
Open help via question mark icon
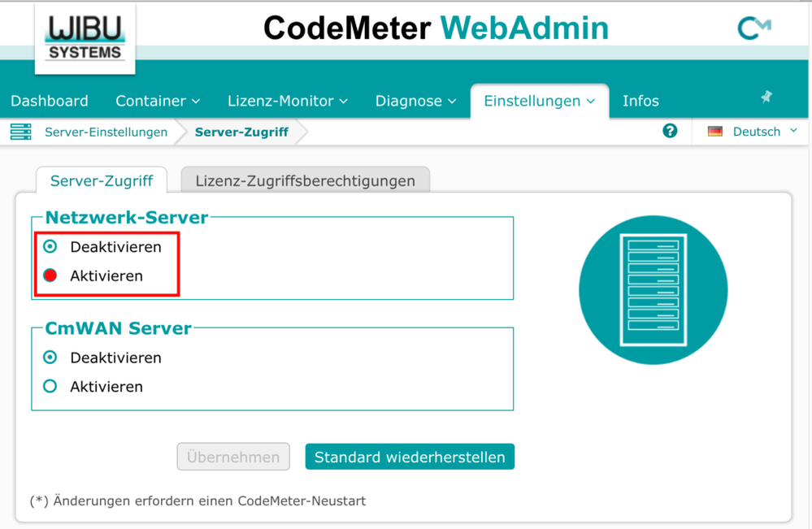tap(670, 131)
